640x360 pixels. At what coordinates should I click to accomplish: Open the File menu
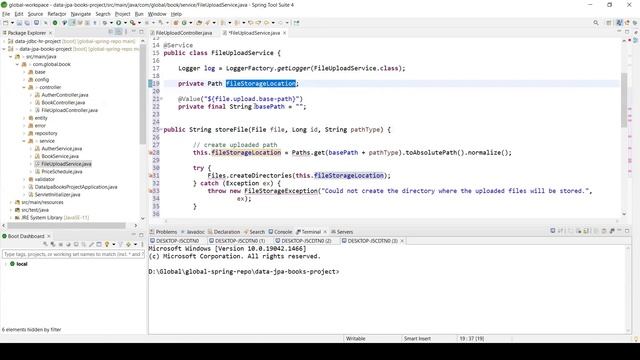6,14
